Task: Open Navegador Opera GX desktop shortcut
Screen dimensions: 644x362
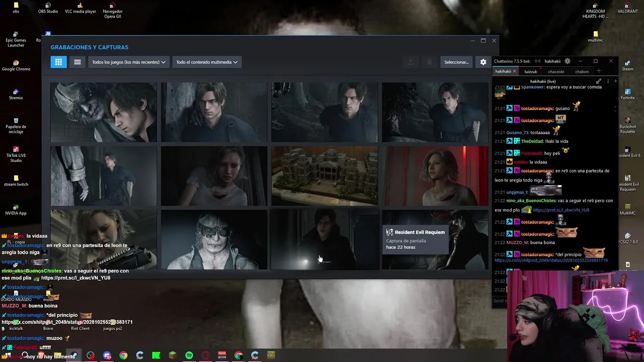Action: 113,11
